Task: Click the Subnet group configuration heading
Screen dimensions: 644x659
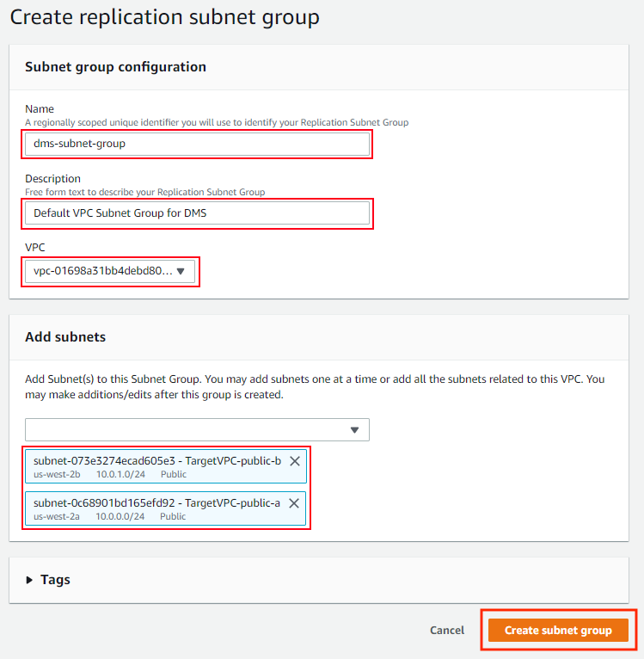Action: (x=115, y=67)
